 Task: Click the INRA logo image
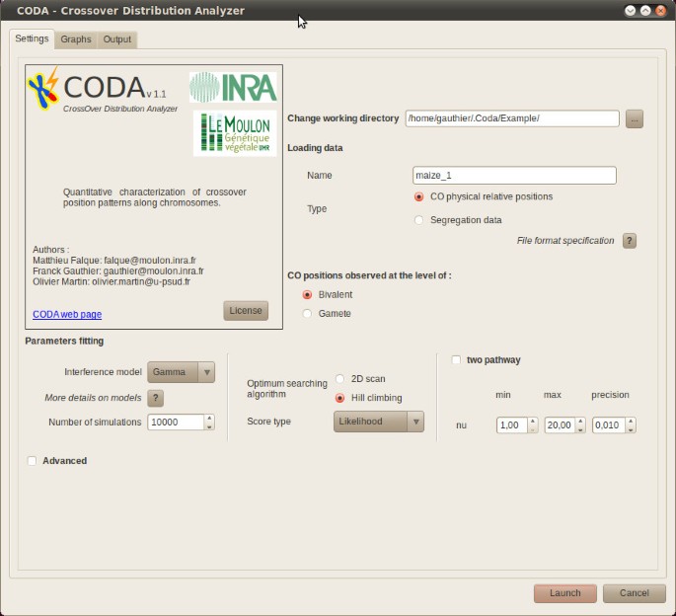[x=233, y=87]
